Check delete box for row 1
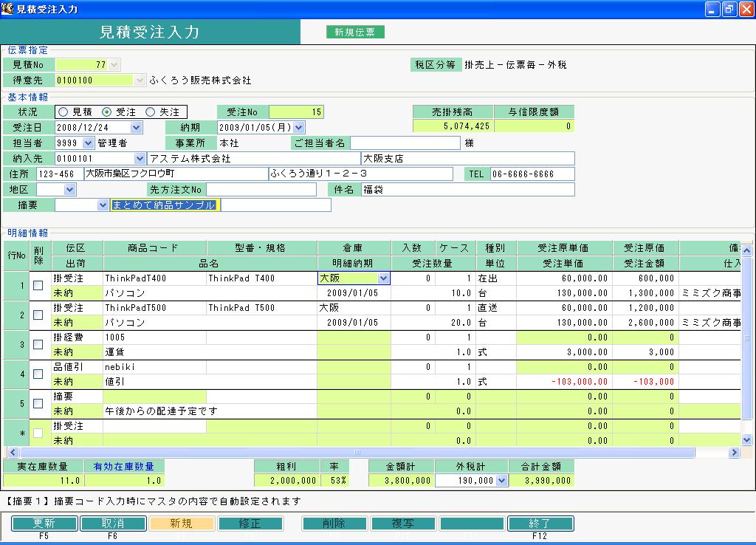Screen dimensions: 756x545 click(x=38, y=286)
